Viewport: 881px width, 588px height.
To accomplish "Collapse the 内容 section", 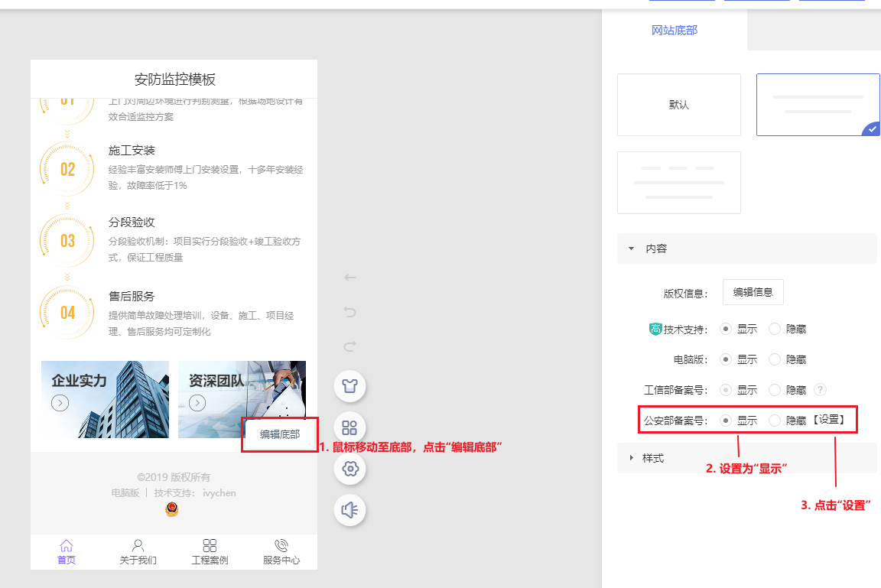I will (746, 249).
